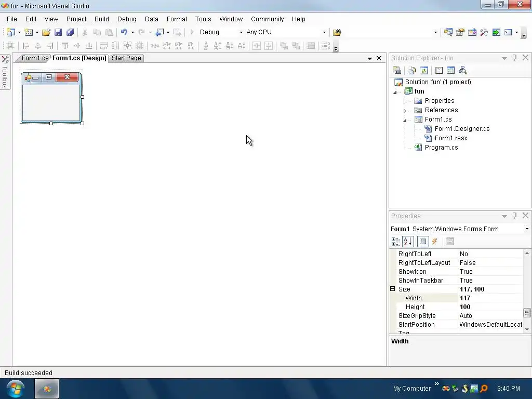Click Solution Explorer's Properties icon
This screenshot has width=532, height=399.
tap(397, 70)
